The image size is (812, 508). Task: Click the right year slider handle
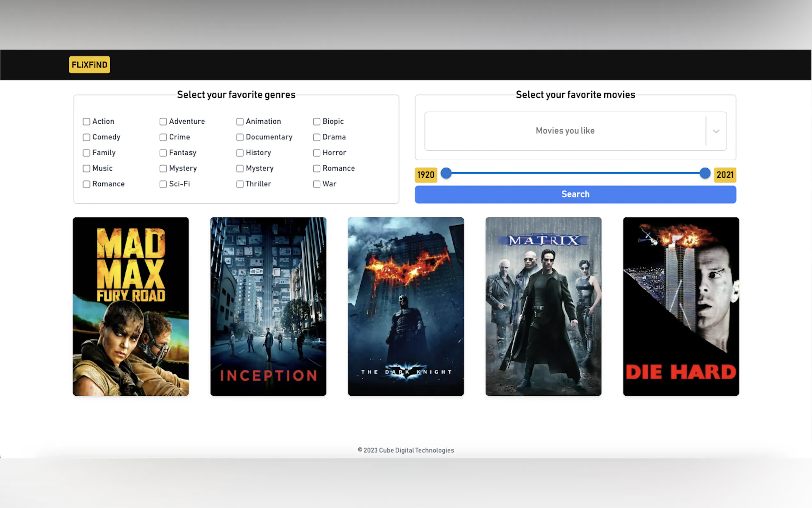click(705, 173)
